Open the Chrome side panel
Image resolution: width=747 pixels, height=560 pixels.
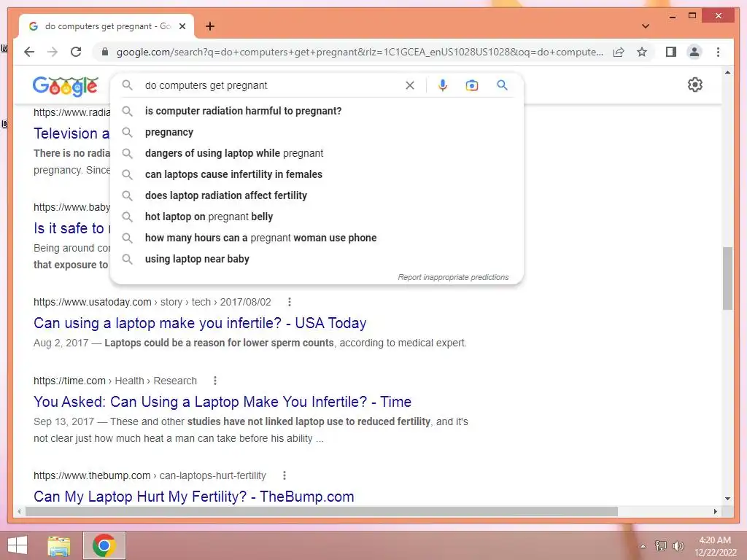(x=671, y=52)
